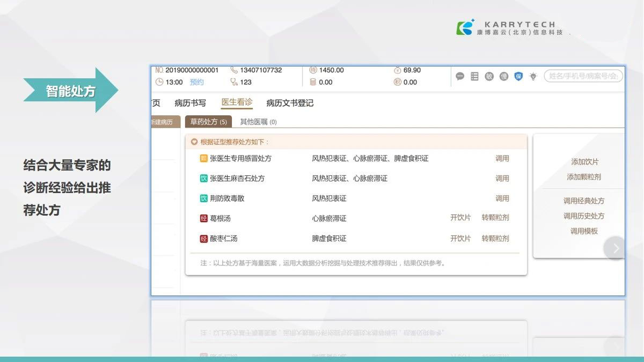The width and height of the screenshot is (644, 362).
Task: Click the stethoscope icon beside 123
Action: click(233, 82)
